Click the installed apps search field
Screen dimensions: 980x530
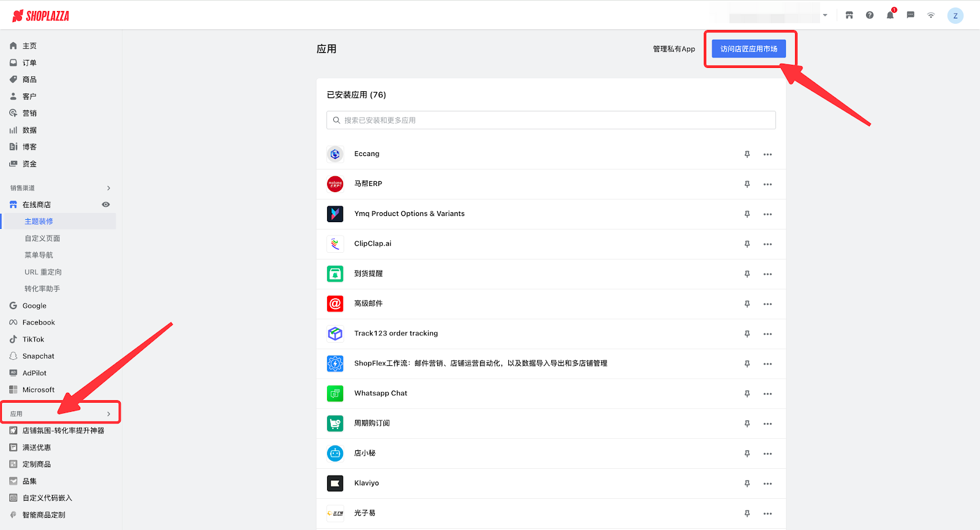551,121
